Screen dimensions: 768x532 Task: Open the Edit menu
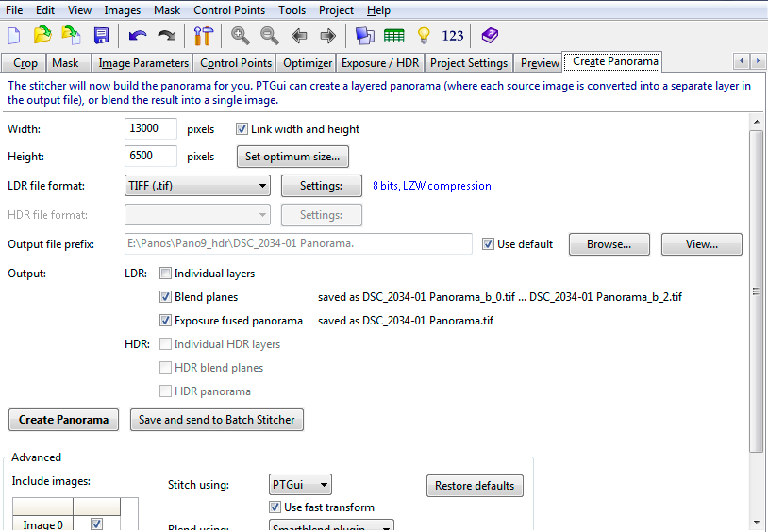(45, 10)
